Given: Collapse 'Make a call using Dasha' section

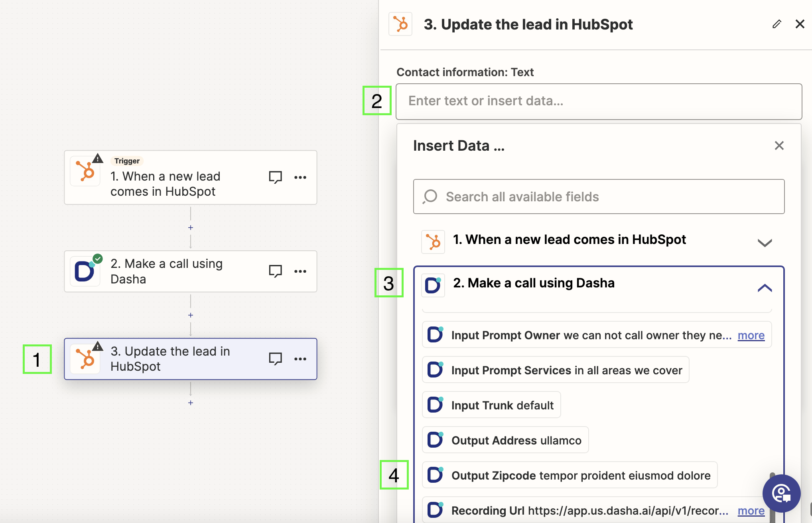Looking at the screenshot, I should tap(764, 288).
